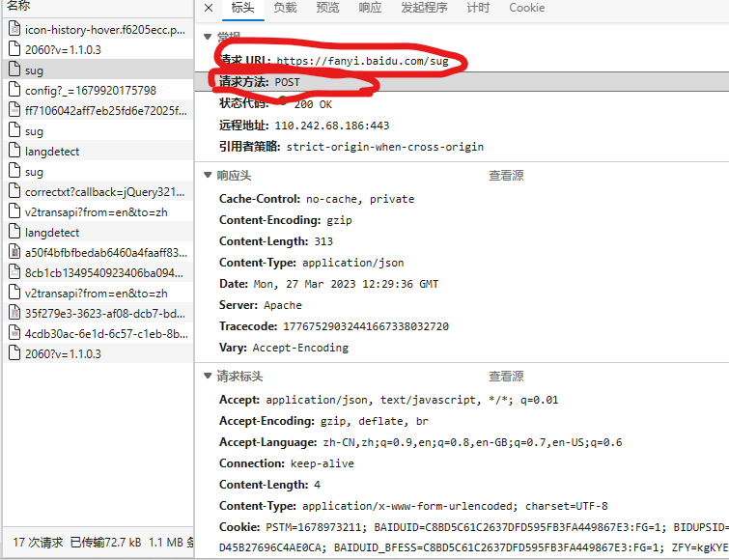Open the 发起程序 tab
729x560 pixels.
(x=424, y=8)
